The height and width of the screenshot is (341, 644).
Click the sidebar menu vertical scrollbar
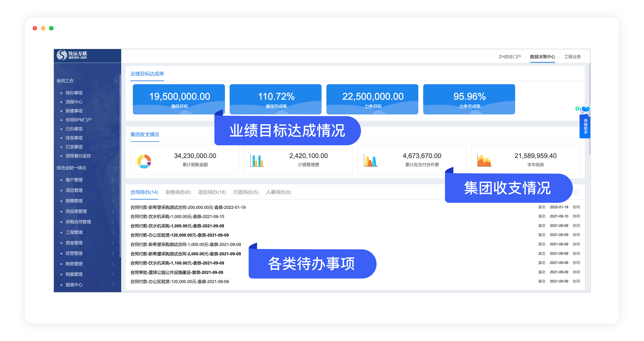pyautogui.click(x=120, y=166)
